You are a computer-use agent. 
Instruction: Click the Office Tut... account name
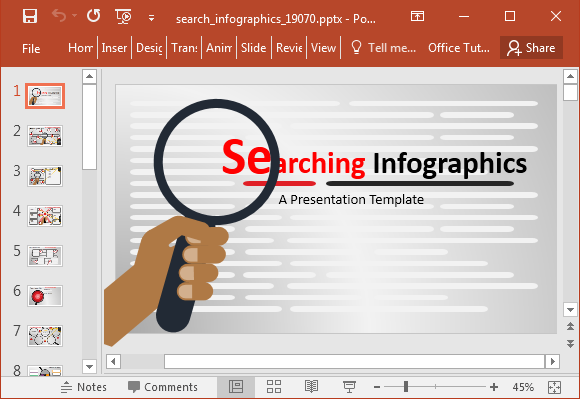click(459, 48)
